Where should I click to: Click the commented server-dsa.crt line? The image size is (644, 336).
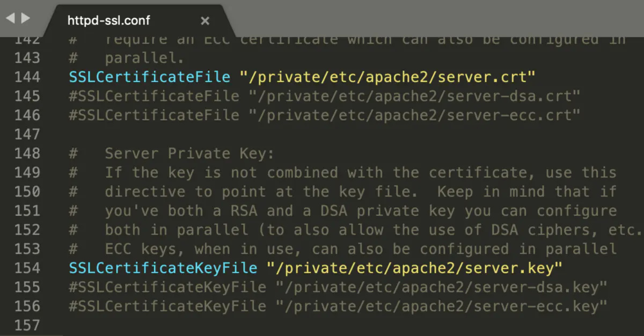tap(325, 96)
